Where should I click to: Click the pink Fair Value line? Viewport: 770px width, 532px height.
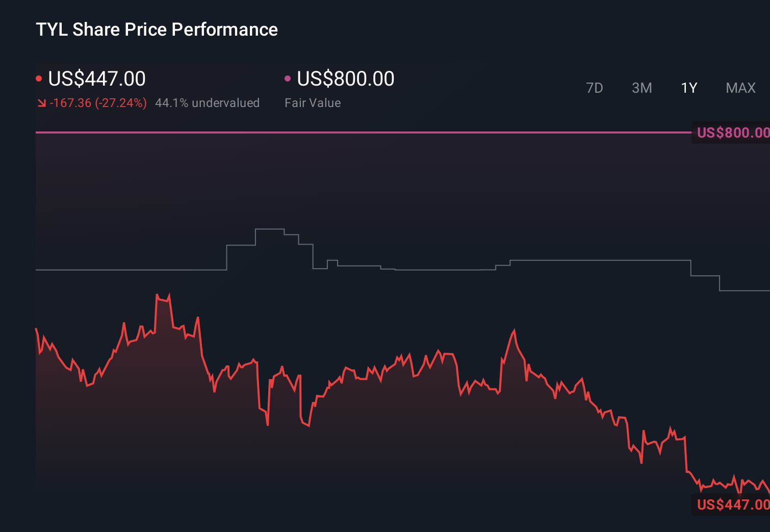click(x=357, y=134)
